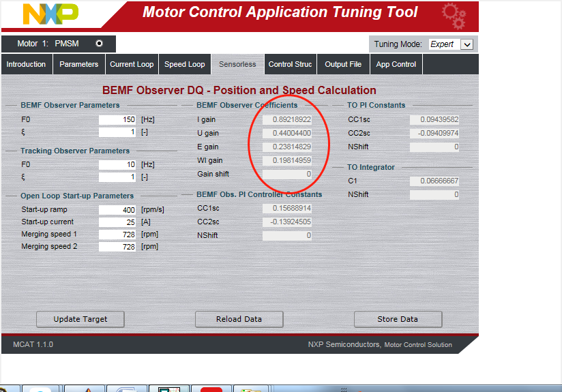
Task: Open the Output File tab
Action: coord(343,64)
